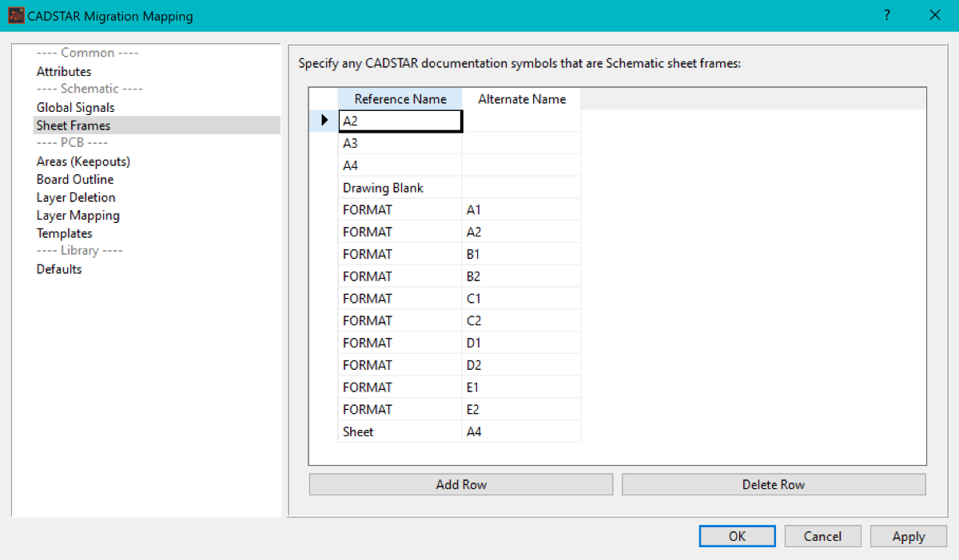
Task: Click alternate name A4 cell in Sheet row
Action: pyautogui.click(x=522, y=431)
